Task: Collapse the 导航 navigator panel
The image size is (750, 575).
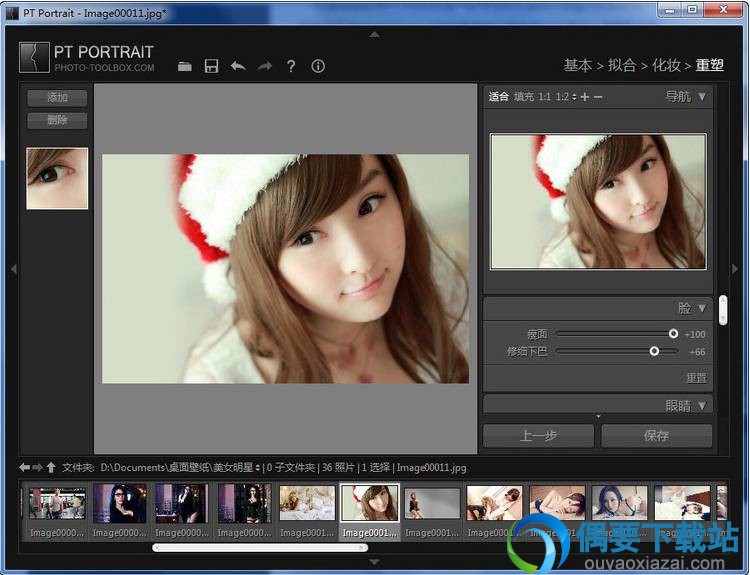Action: [x=702, y=97]
